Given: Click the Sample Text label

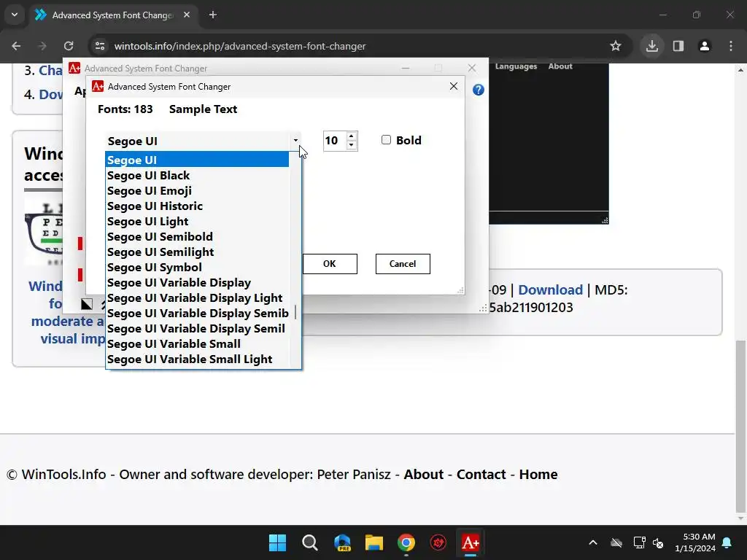Looking at the screenshot, I should pos(203,109).
